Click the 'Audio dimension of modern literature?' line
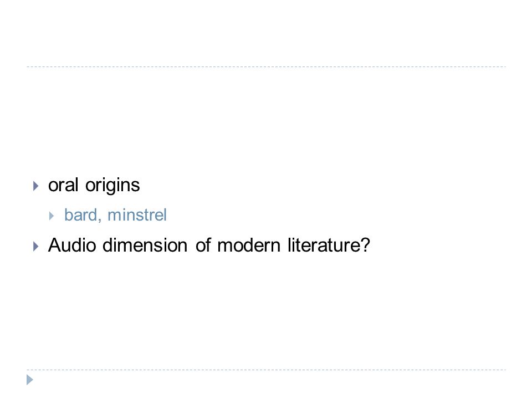This screenshot has height=399, width=532. 209,245
